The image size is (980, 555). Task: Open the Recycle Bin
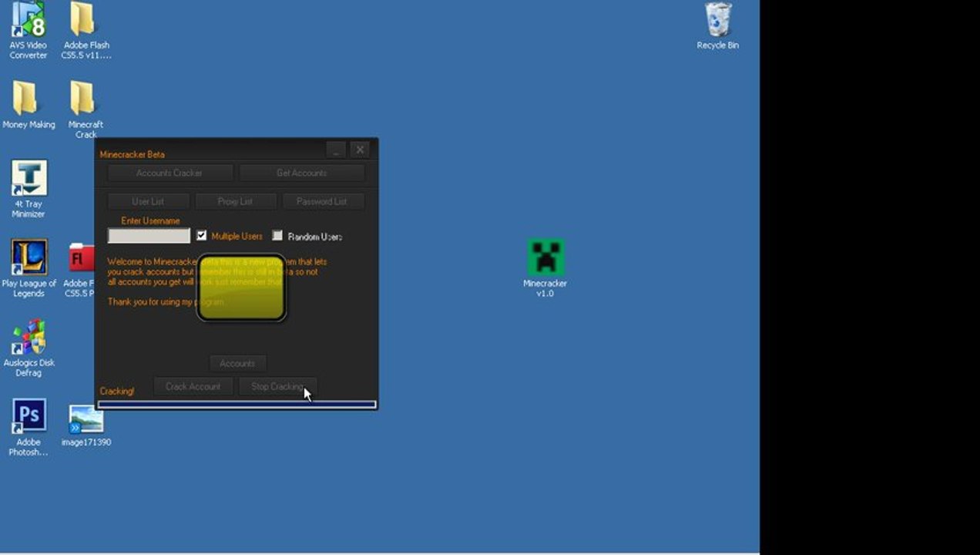click(x=717, y=26)
